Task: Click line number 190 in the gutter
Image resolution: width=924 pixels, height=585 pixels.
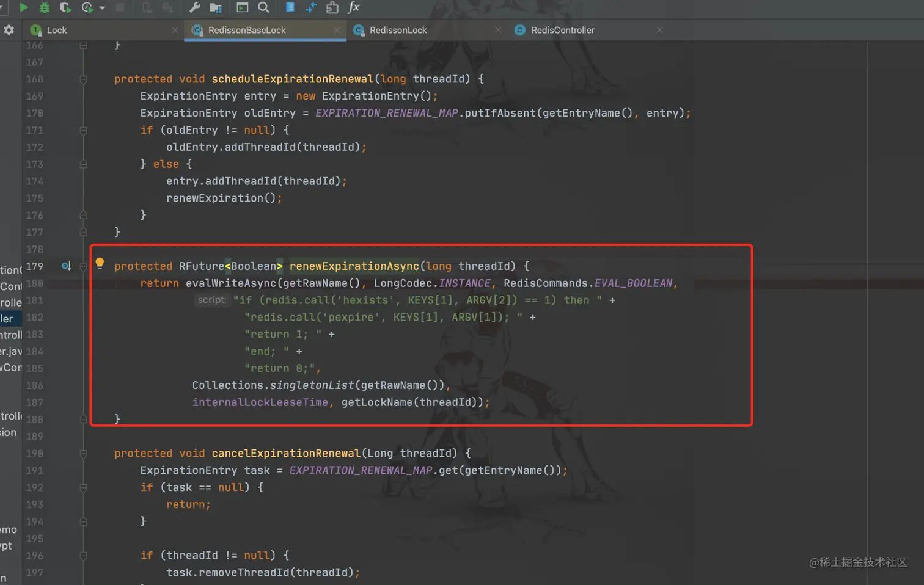Action: (x=34, y=453)
